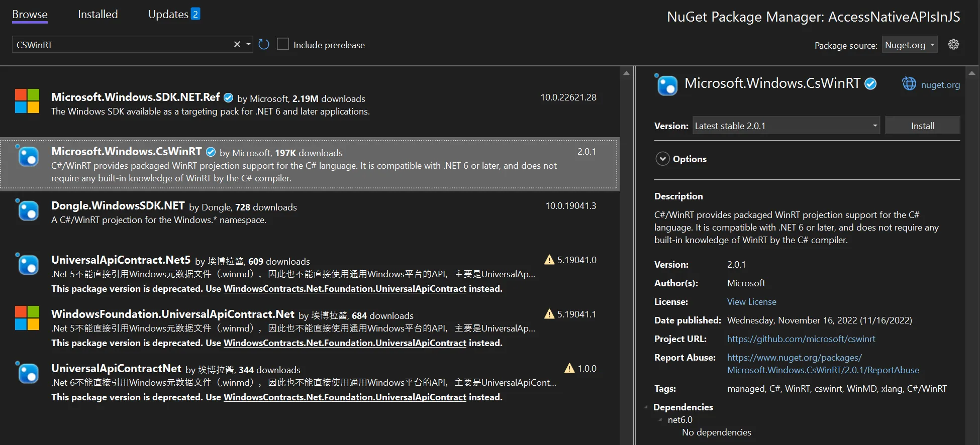The width and height of the screenshot is (980, 445).
Task: Open the github.com/microsoft/cswinrt project URL
Action: tap(801, 339)
